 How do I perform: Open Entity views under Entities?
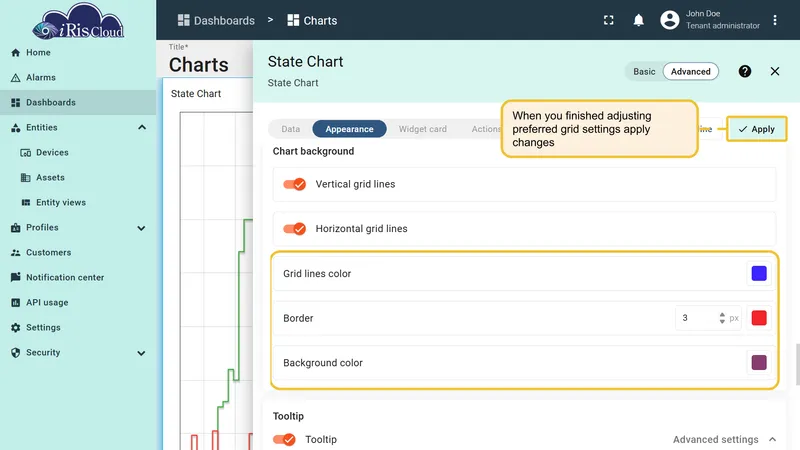point(61,203)
